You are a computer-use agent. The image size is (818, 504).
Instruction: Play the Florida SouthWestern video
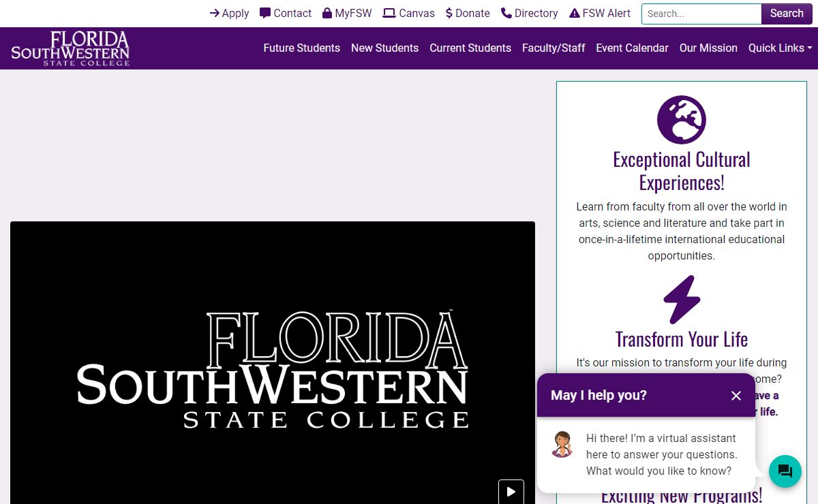pos(511,492)
